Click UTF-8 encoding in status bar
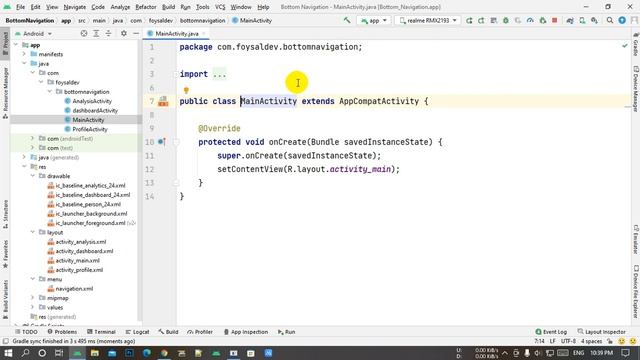The width and height of the screenshot is (640, 360). point(568,341)
